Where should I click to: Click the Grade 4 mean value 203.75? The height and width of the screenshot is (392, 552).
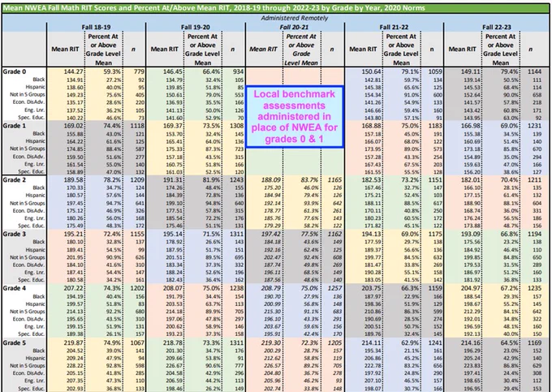pyautogui.click(x=372, y=288)
